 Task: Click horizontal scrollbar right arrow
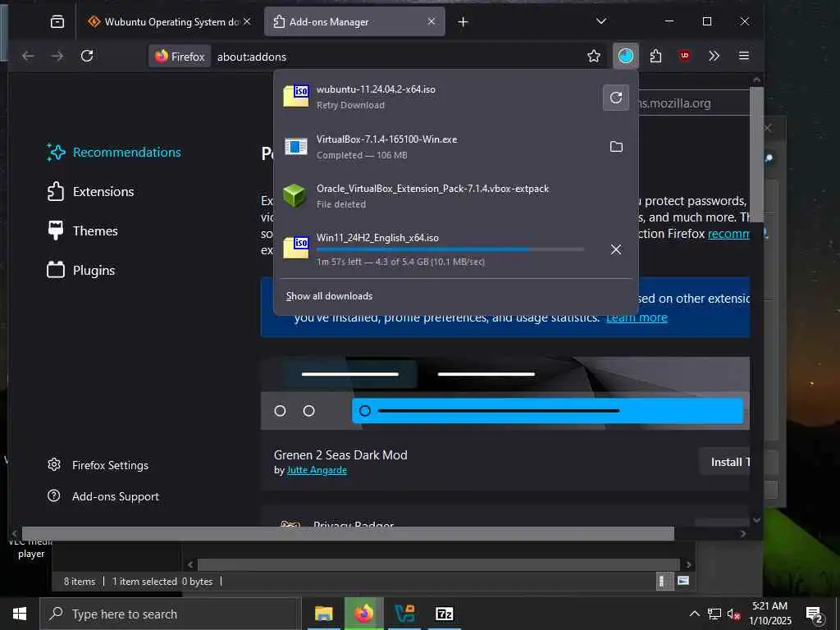pyautogui.click(x=743, y=533)
